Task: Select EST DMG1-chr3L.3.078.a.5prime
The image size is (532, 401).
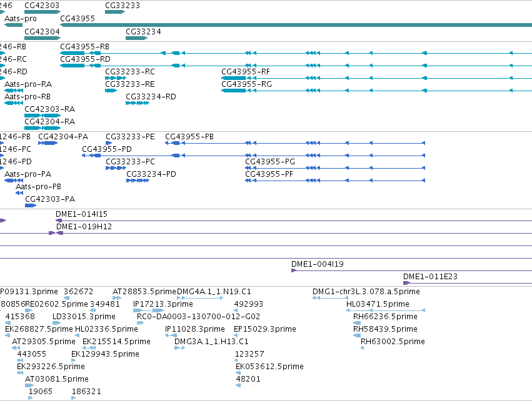Action: coord(366,292)
